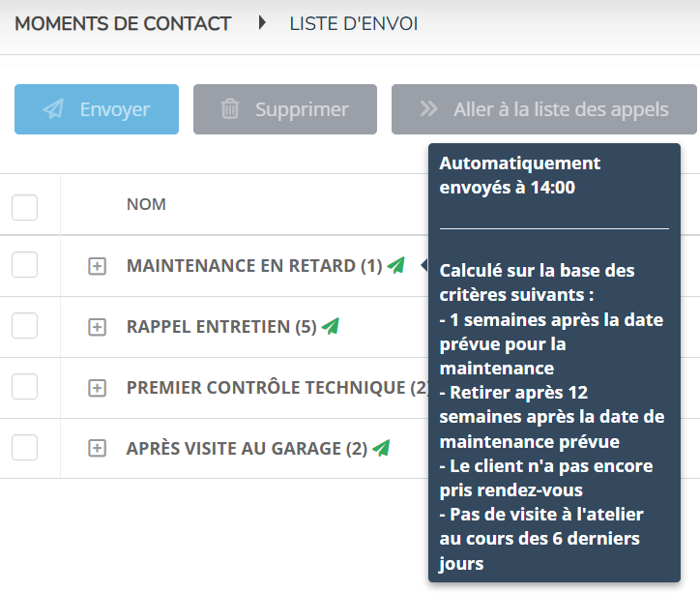Check the Maintenance en retard row checkbox
Viewport: 700px width, 593px height.
pyautogui.click(x=24, y=264)
